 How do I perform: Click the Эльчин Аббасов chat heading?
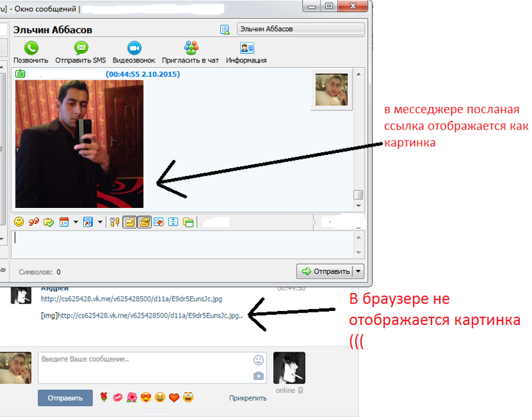click(53, 30)
